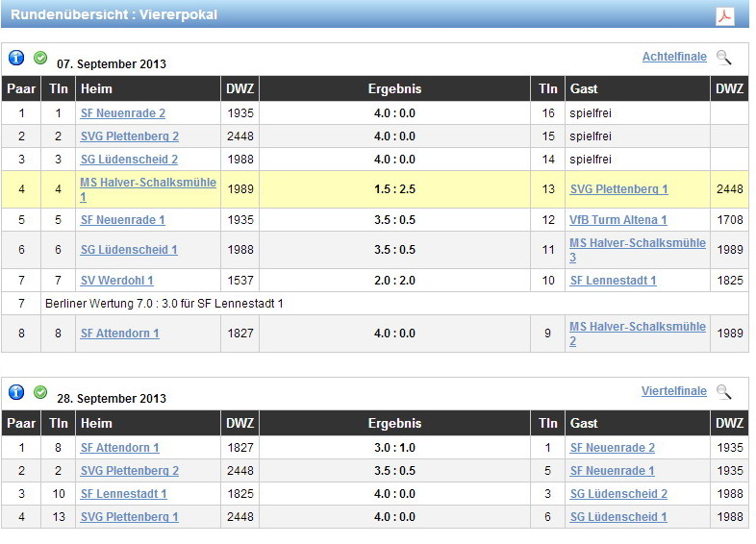Click the 1.5 : 2.5 result cell
The image size is (756, 544).
tap(394, 189)
